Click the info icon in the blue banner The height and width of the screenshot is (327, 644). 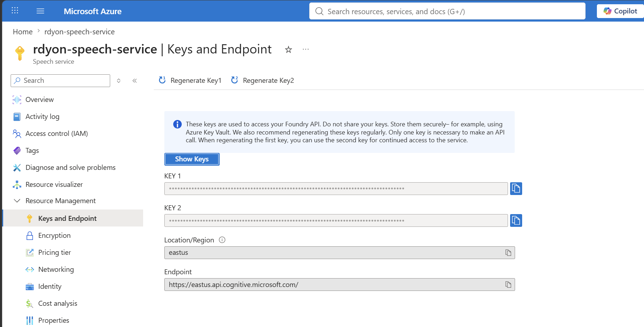[x=177, y=124]
